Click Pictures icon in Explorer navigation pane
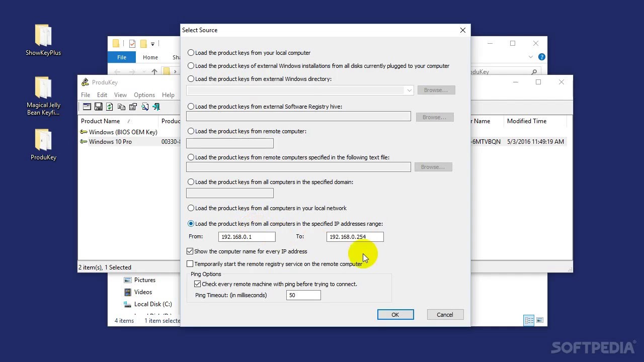644x362 pixels. (128, 280)
